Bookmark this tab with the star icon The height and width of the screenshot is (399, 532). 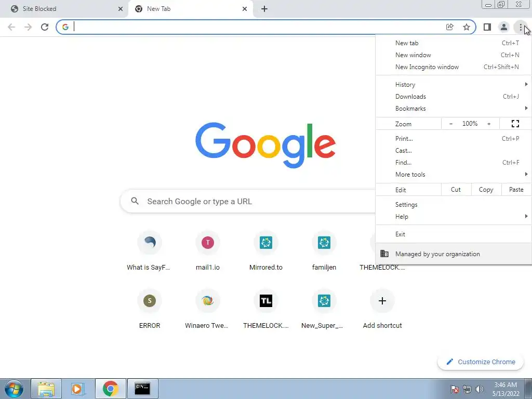(467, 27)
